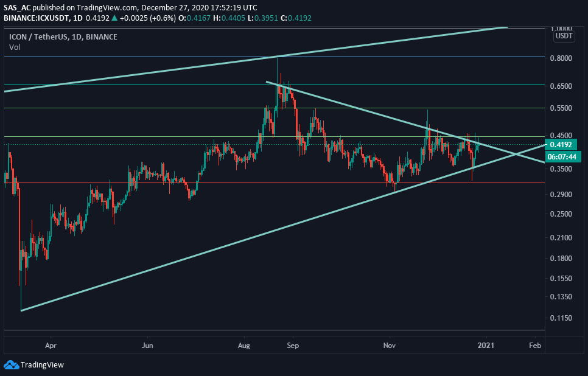Click the current price tag 0.4192
This screenshot has width=588, height=376.
click(x=561, y=145)
